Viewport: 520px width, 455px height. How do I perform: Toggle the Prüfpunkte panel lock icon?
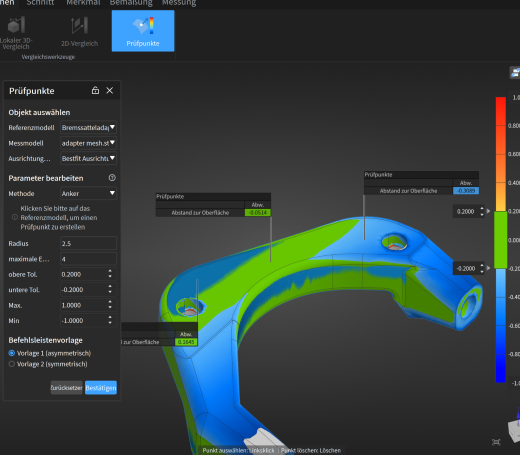tap(95, 90)
